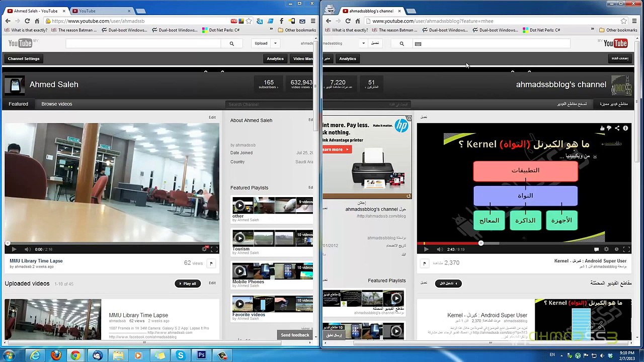Reload page in left Chrome window

[27, 21]
